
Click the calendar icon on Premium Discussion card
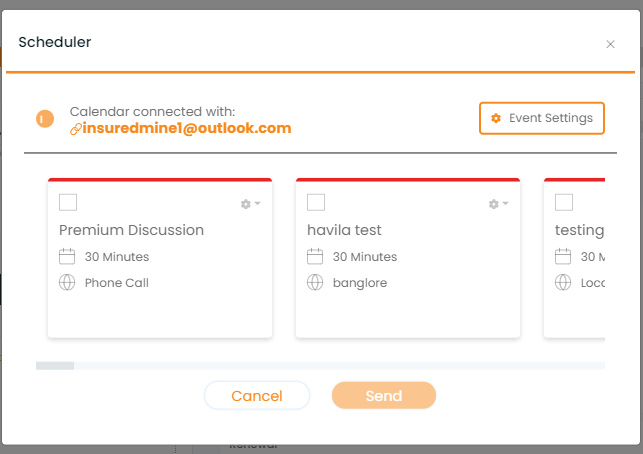click(x=67, y=256)
